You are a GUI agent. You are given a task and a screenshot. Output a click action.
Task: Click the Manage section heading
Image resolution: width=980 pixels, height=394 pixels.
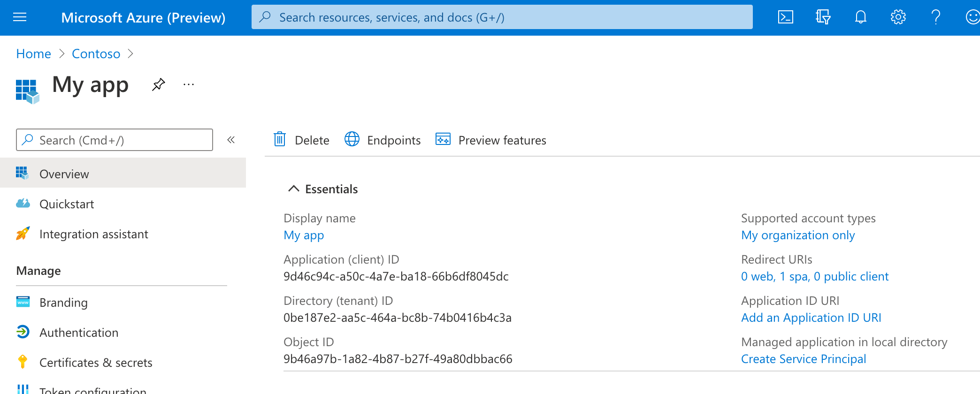pyautogui.click(x=38, y=271)
